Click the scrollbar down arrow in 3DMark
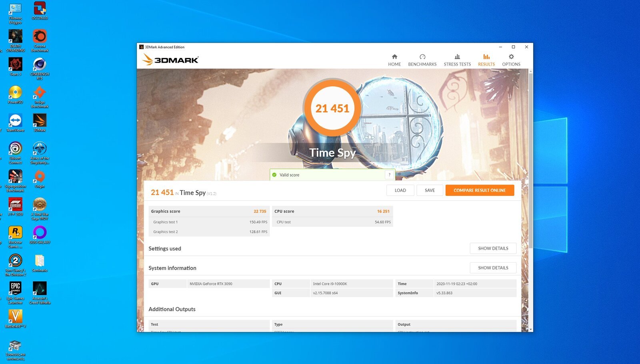 click(530, 329)
